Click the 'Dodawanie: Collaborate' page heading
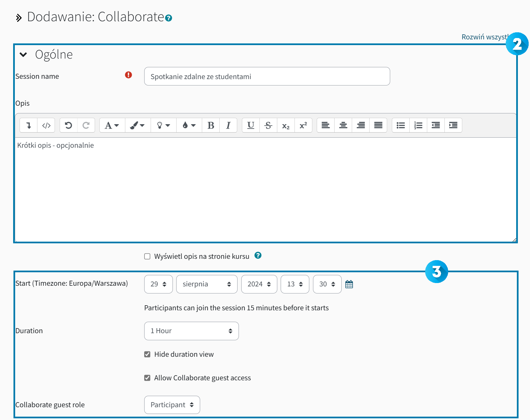Image resolution: width=530 pixels, height=420 pixels. [x=95, y=17]
